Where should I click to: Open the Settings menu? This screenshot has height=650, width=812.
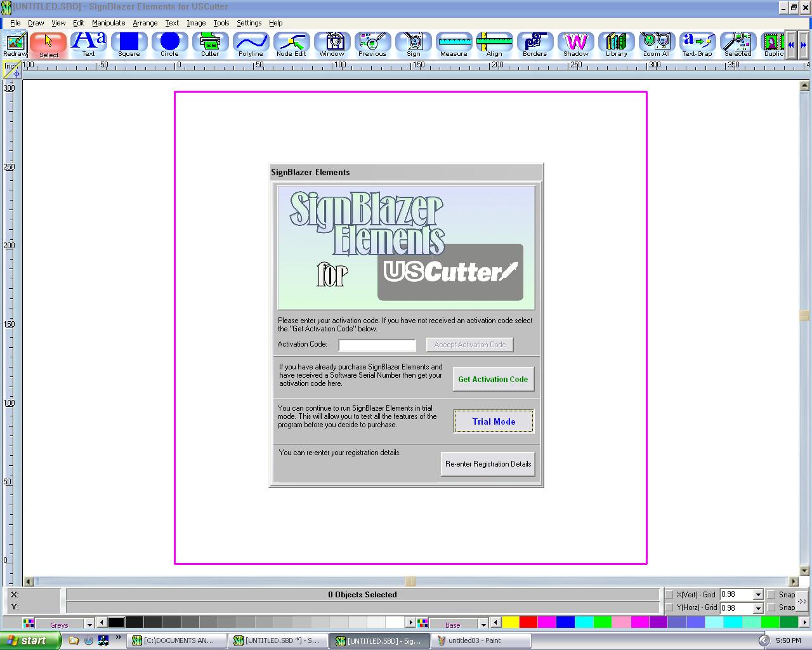pyautogui.click(x=249, y=23)
